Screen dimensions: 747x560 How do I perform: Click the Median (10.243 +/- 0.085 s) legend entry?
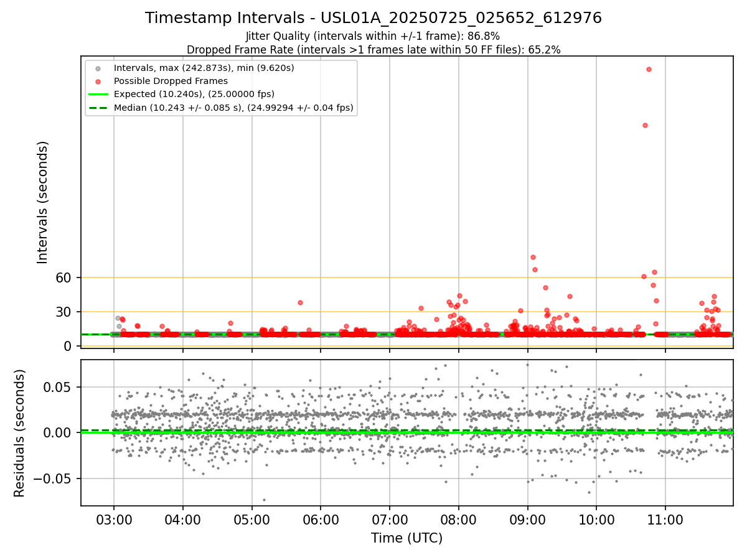click(x=233, y=108)
